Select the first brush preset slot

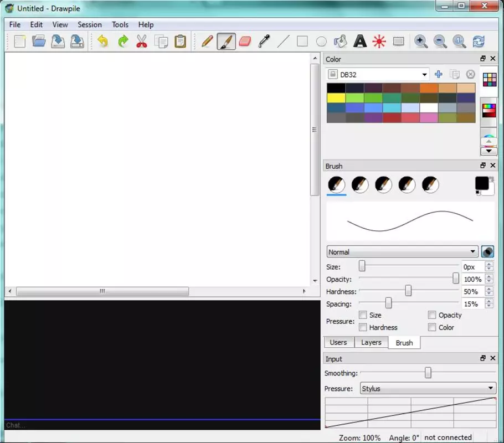(337, 184)
